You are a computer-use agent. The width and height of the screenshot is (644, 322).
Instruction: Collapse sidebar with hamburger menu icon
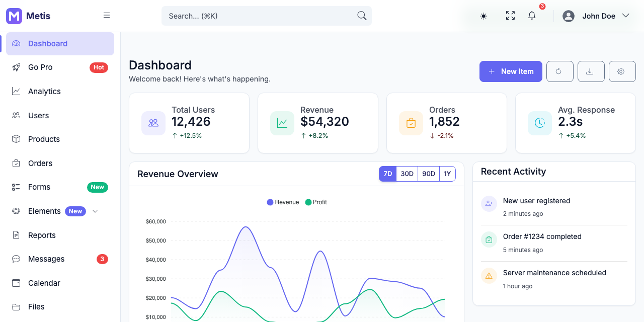[x=107, y=16]
